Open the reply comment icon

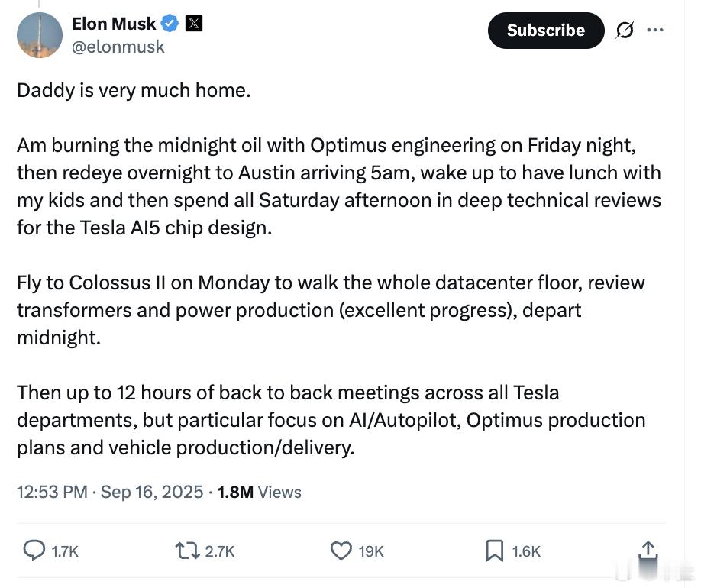(x=34, y=551)
